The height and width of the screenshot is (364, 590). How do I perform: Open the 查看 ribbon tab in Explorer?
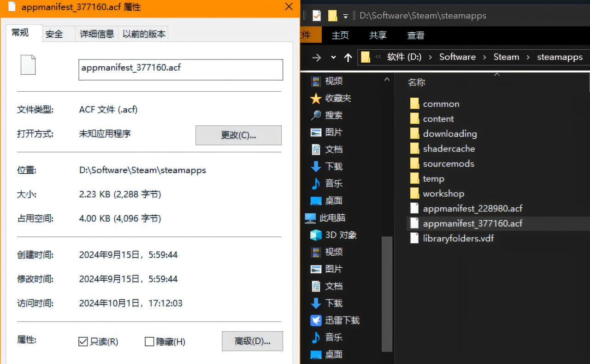click(x=416, y=35)
